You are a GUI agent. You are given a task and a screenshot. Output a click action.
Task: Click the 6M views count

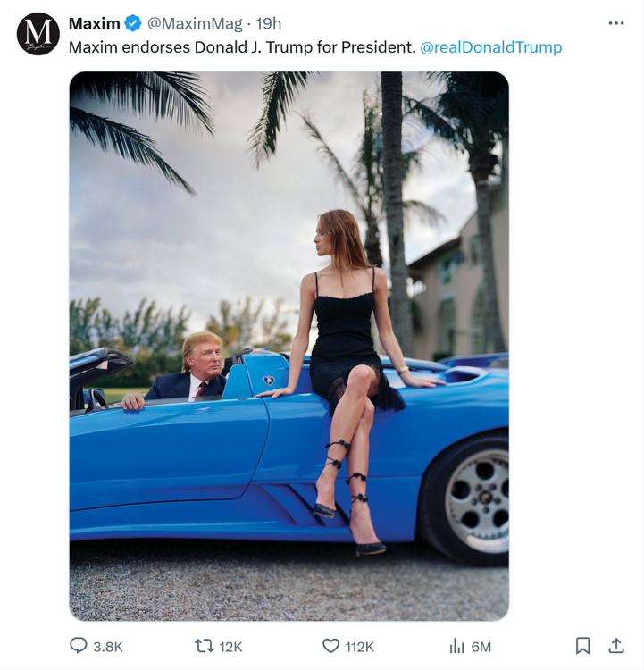point(481,647)
